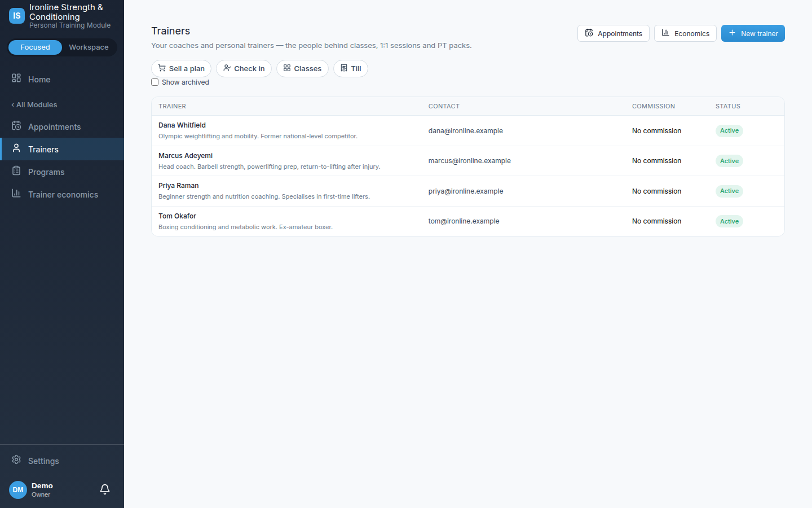Click the New trainer button label
Viewport: 812px width, 508px height.
point(760,34)
